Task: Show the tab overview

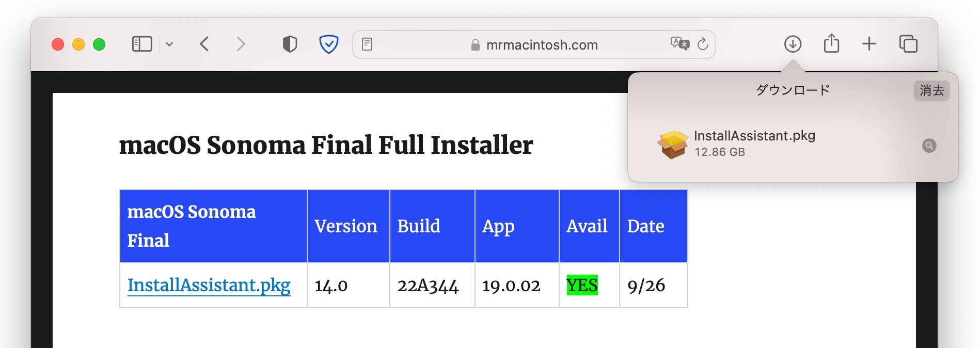Action: [x=908, y=44]
